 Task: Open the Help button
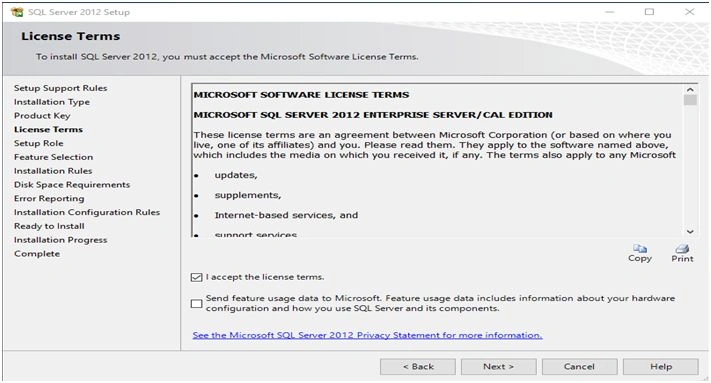[661, 367]
